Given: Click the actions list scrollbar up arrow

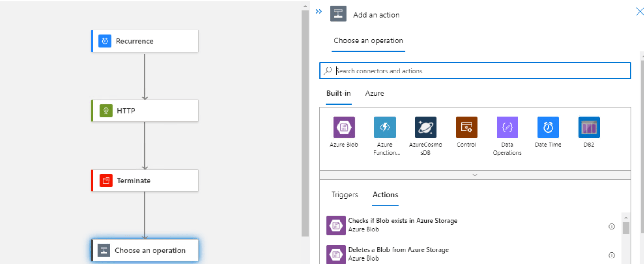Looking at the screenshot, I should [626, 218].
